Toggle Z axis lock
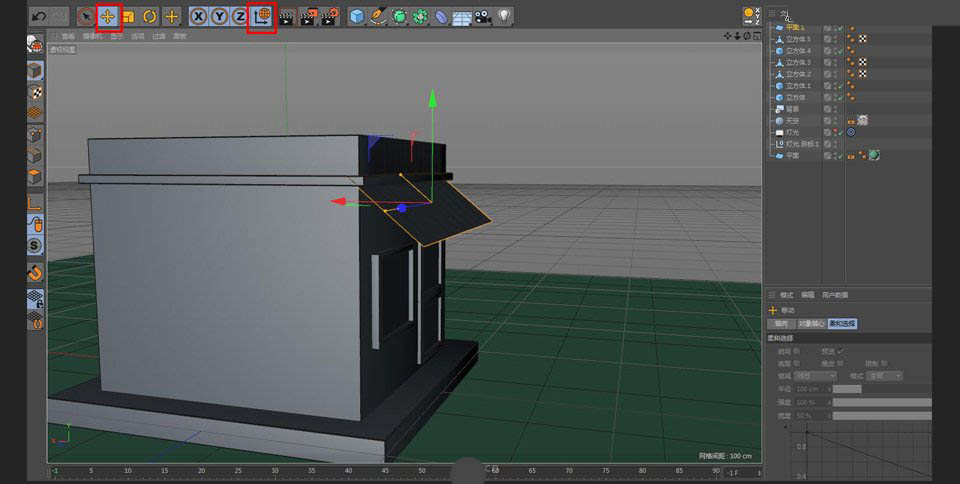Screen dimensions: 960x484 pos(240,16)
